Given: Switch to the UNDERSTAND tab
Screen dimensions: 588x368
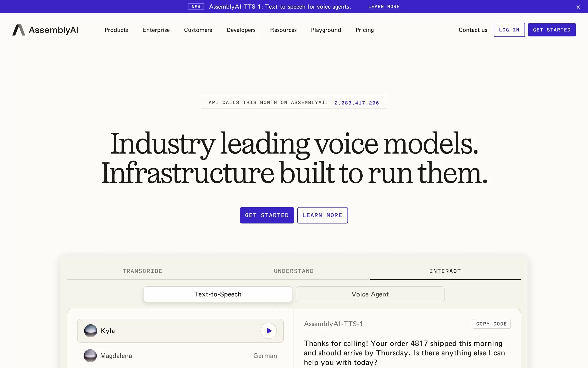Looking at the screenshot, I should [x=294, y=271].
